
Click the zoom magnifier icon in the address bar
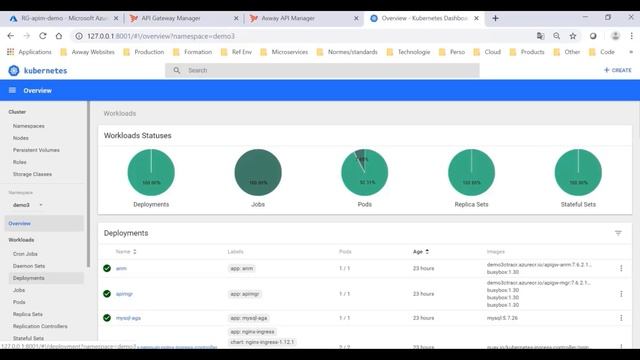tap(557, 36)
